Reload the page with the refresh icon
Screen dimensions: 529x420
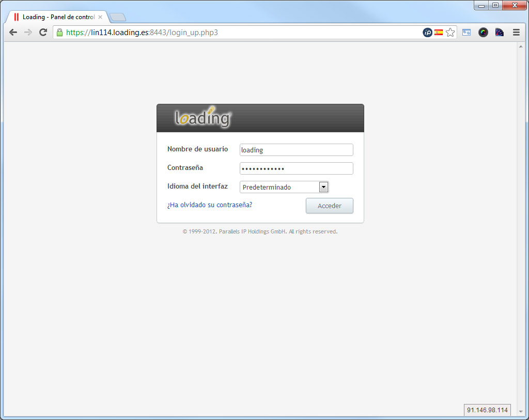click(43, 33)
